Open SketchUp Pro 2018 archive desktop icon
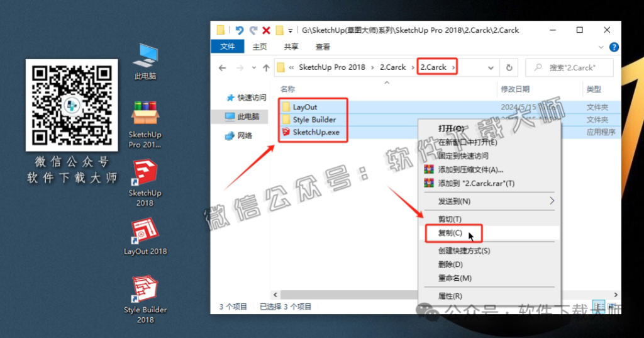The height and width of the screenshot is (338, 644). tap(145, 124)
